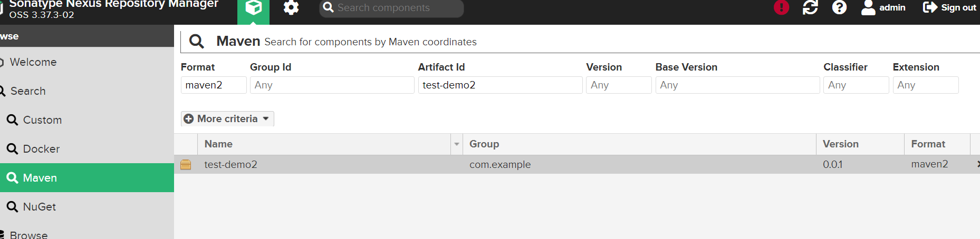Expand the More criteria dropdown
Screen dimensions: 980x239
tap(227, 119)
